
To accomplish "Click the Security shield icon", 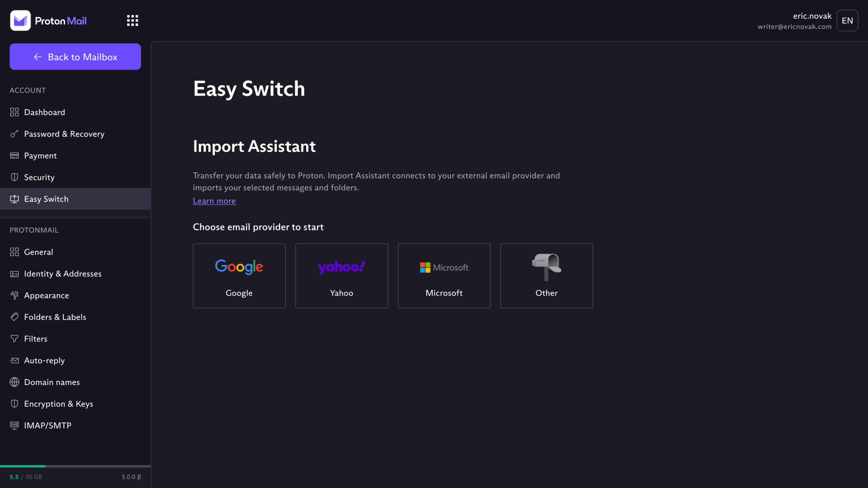I will point(14,177).
